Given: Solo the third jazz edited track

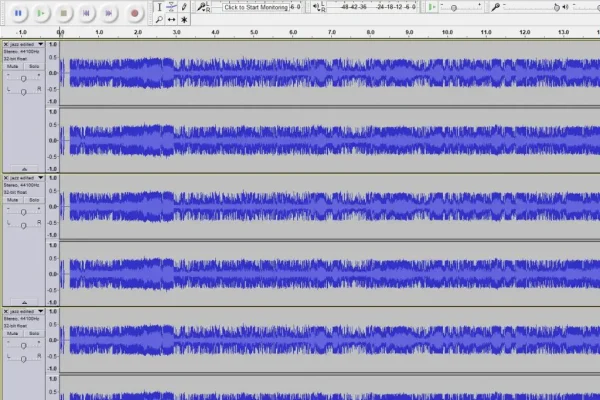Looking at the screenshot, I should [34, 333].
